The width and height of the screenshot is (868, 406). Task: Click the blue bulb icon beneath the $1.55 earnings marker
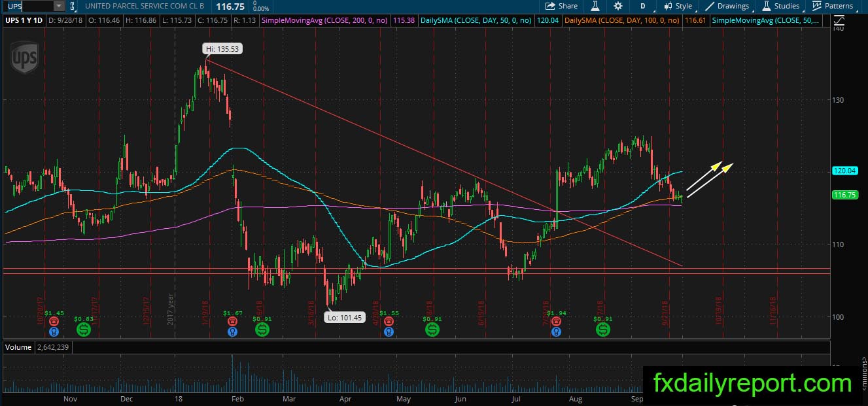(389, 331)
